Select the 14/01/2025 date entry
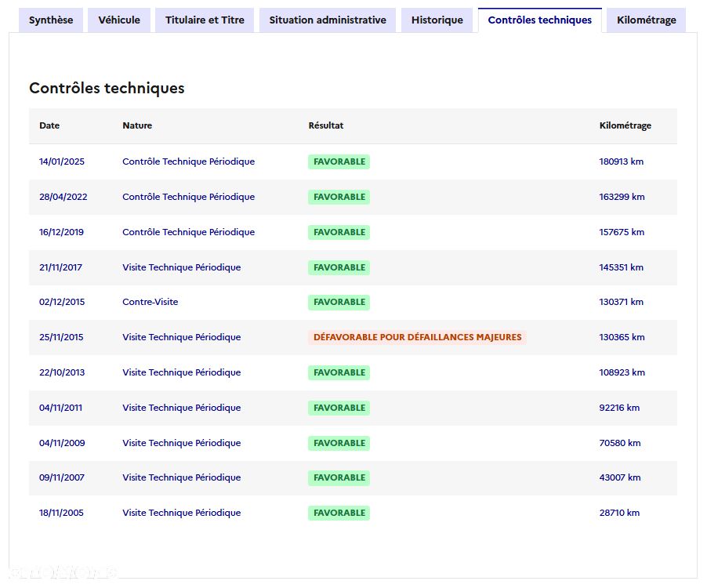The width and height of the screenshot is (707, 588). 62,162
